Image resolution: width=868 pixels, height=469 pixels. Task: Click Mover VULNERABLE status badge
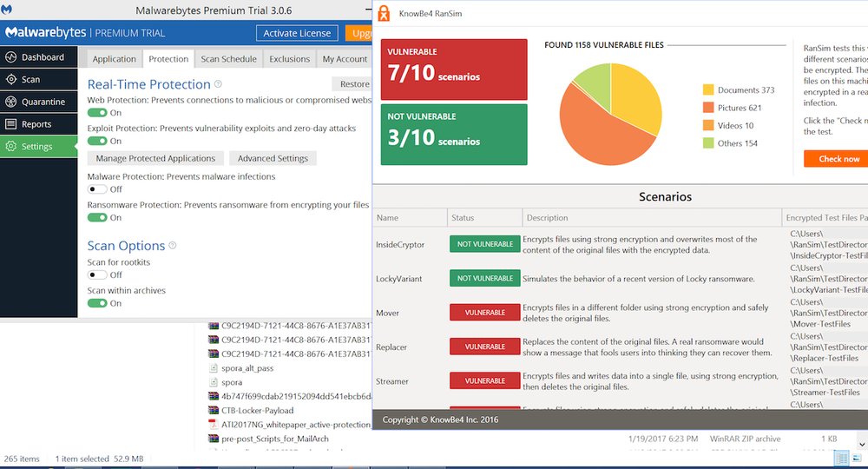(x=485, y=313)
